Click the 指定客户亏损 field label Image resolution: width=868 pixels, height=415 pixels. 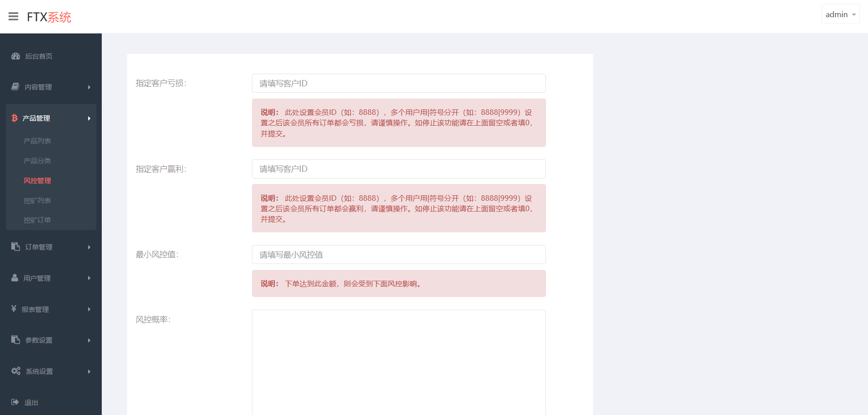(x=161, y=83)
